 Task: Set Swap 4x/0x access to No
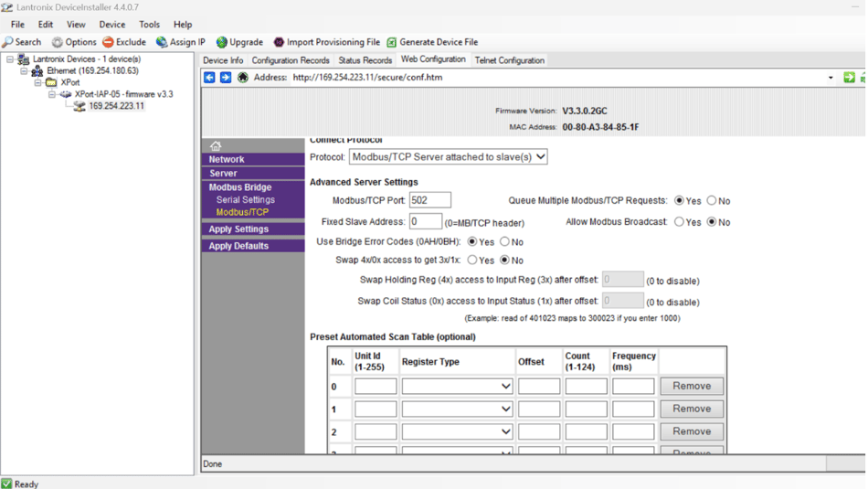[x=504, y=260]
